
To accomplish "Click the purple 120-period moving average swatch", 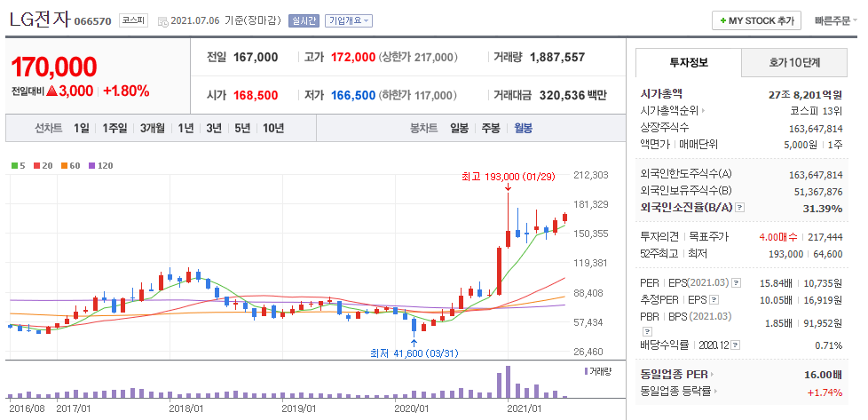I will click(91, 165).
